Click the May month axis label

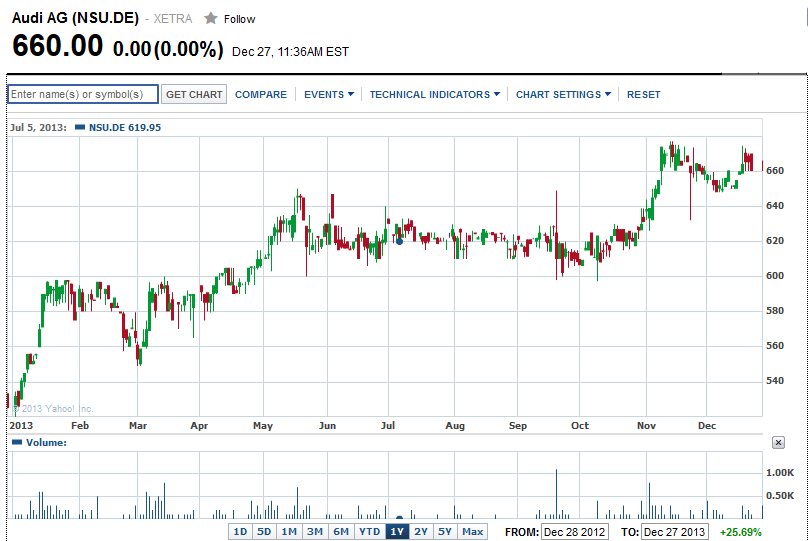(263, 425)
